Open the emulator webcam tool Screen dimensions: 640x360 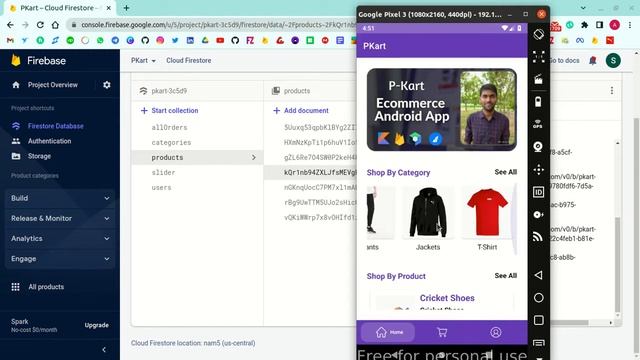pyautogui.click(x=538, y=147)
